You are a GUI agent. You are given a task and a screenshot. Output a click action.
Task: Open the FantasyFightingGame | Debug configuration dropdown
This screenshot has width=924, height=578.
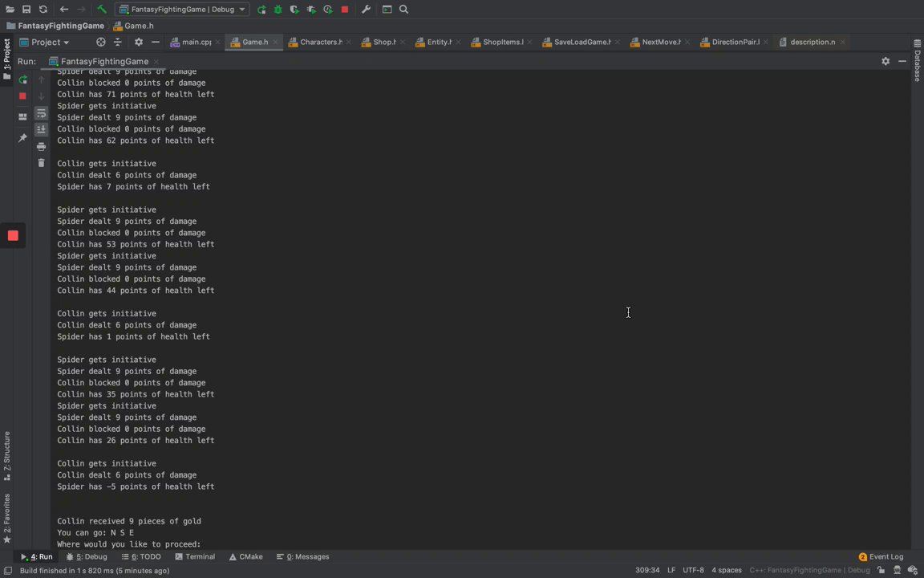[x=182, y=10]
